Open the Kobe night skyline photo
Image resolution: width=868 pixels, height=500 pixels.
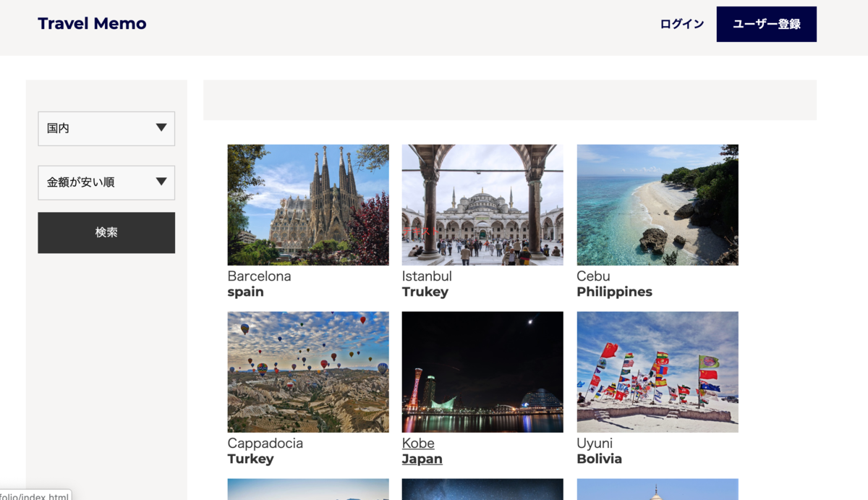point(482,372)
